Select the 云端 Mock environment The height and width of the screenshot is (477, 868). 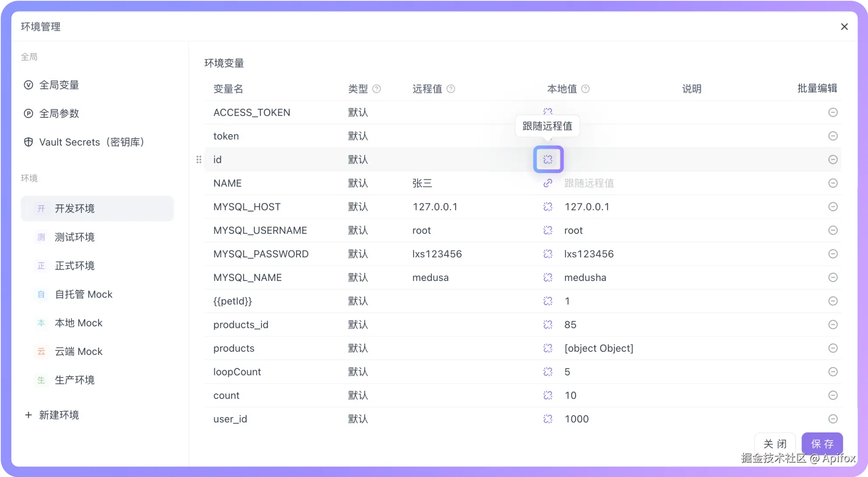click(78, 351)
